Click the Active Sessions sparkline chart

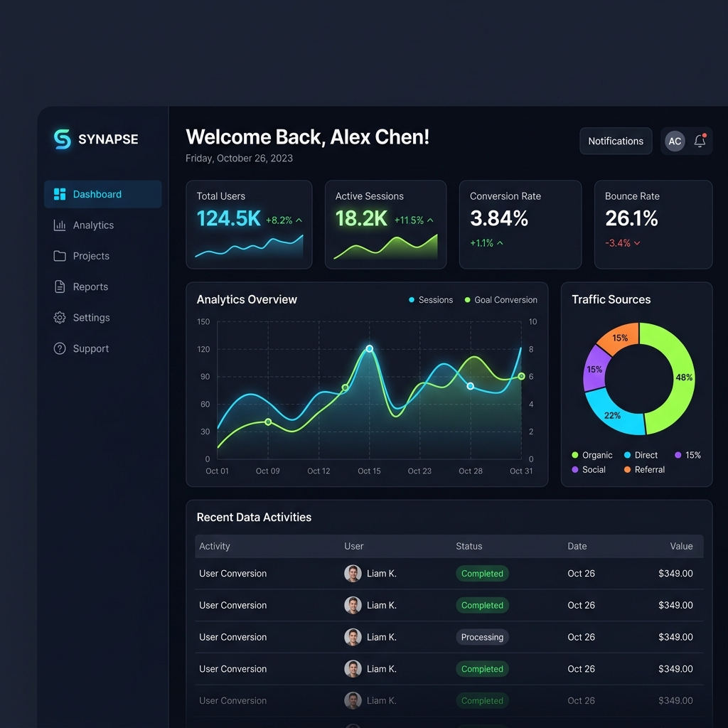point(385,247)
